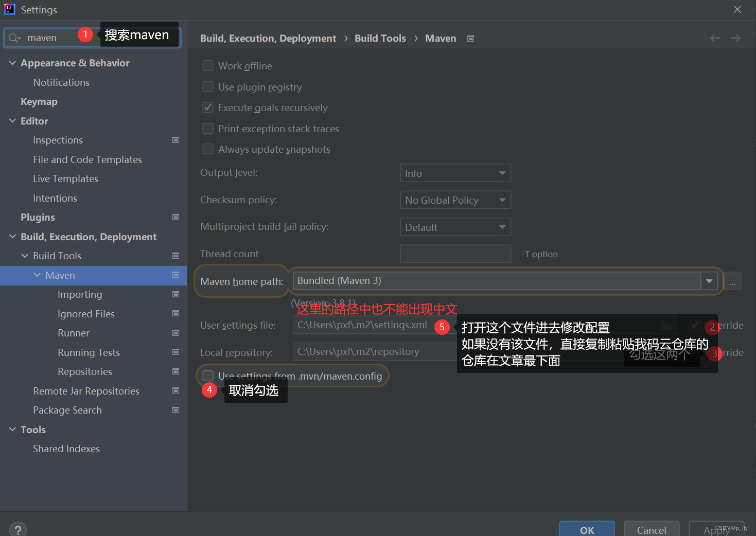
Task: Click the Thread count input field
Action: 455,254
